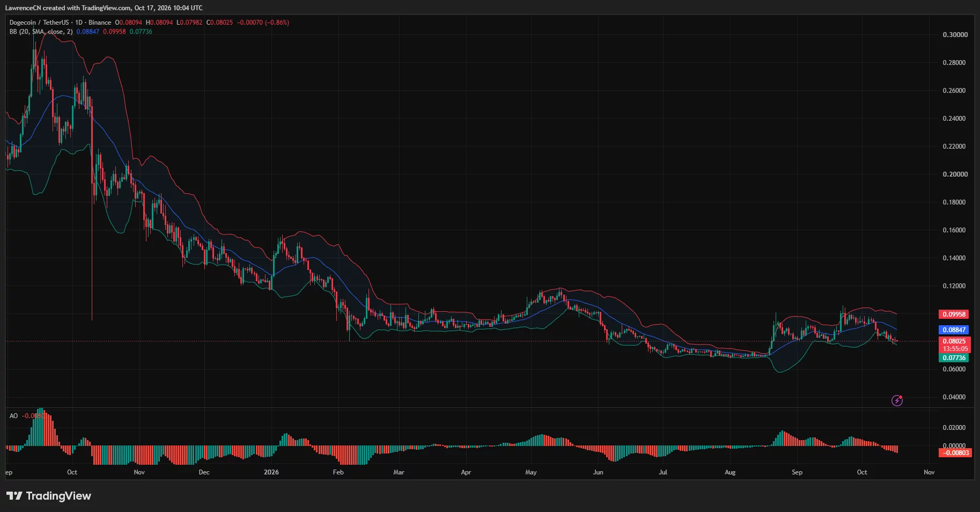The width and height of the screenshot is (980, 512).
Task: Click the BB (20, SMA, close, 2) indicator legend
Action: pyautogui.click(x=41, y=32)
